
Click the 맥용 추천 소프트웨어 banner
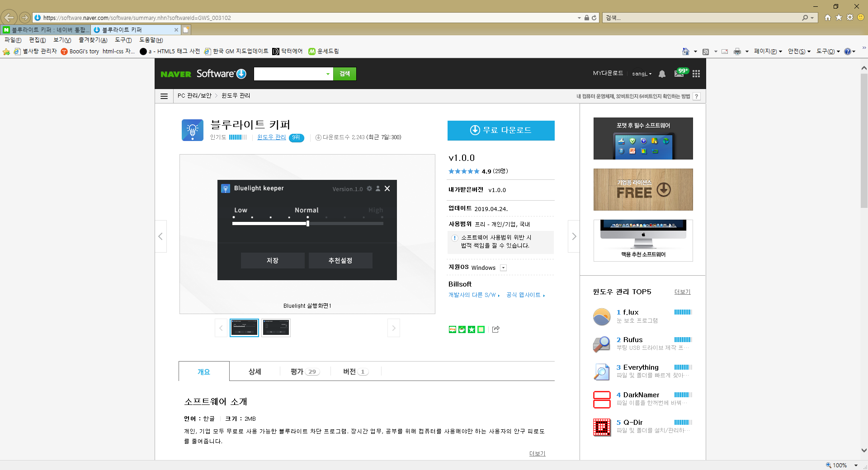click(x=643, y=240)
